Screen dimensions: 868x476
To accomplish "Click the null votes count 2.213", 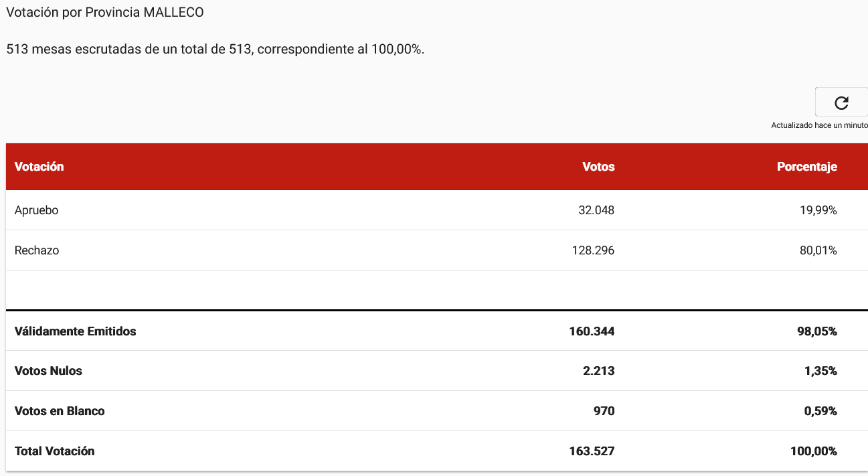I will (x=598, y=371).
